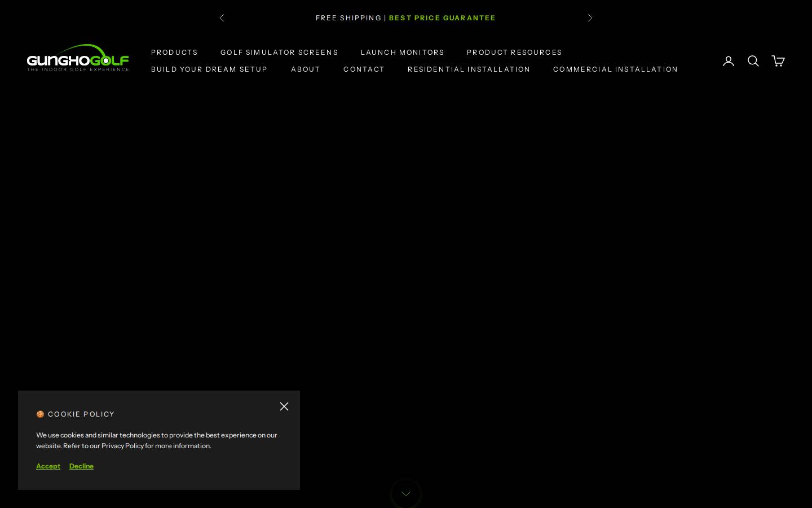Show the next announcement banner
Screen dimensions: 812x508
(x=590, y=18)
